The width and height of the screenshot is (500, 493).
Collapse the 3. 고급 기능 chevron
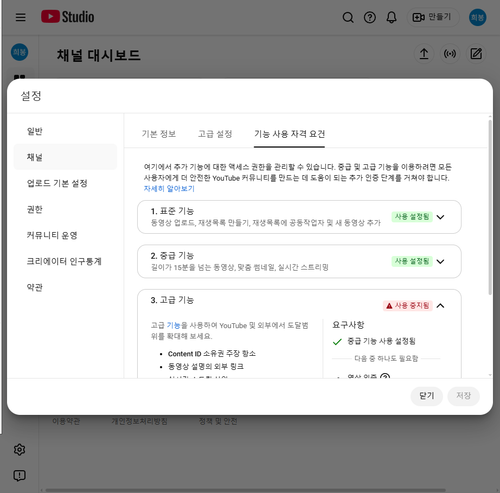click(x=440, y=306)
